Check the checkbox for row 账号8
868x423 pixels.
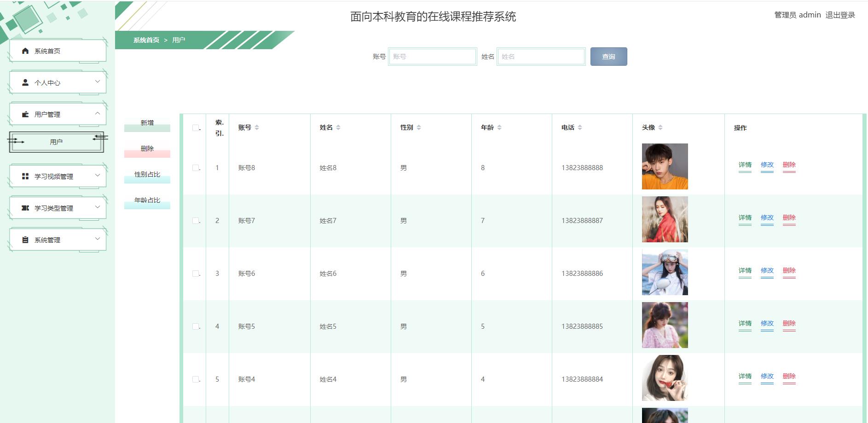(x=196, y=168)
